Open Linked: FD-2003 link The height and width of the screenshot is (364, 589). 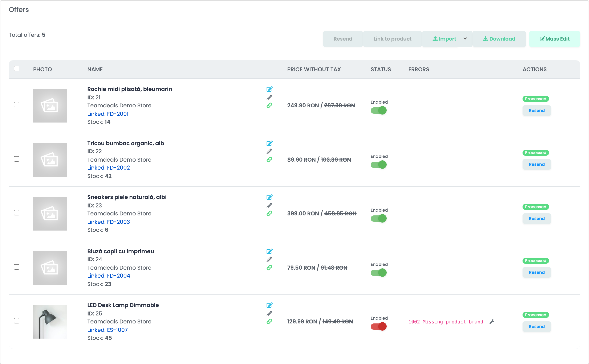(108, 222)
